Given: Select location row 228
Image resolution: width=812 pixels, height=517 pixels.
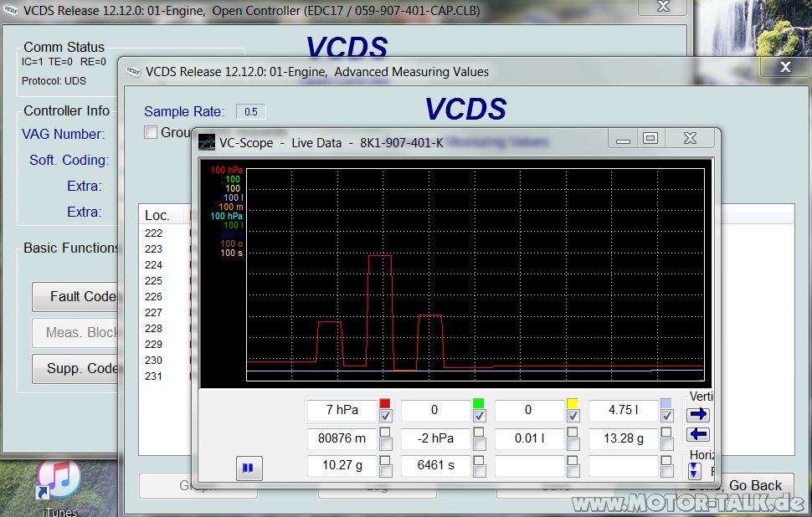Looking at the screenshot, I should [154, 329].
